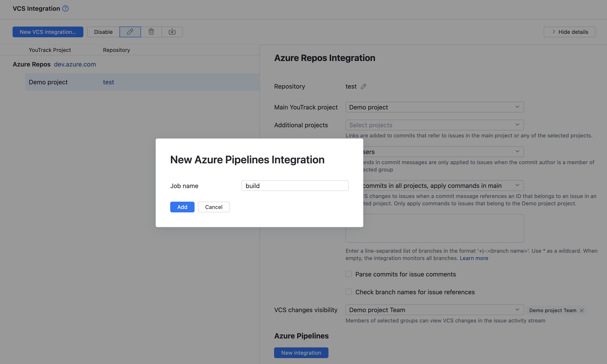Cancel the New Azure Pipelines Integration dialog

coord(214,207)
